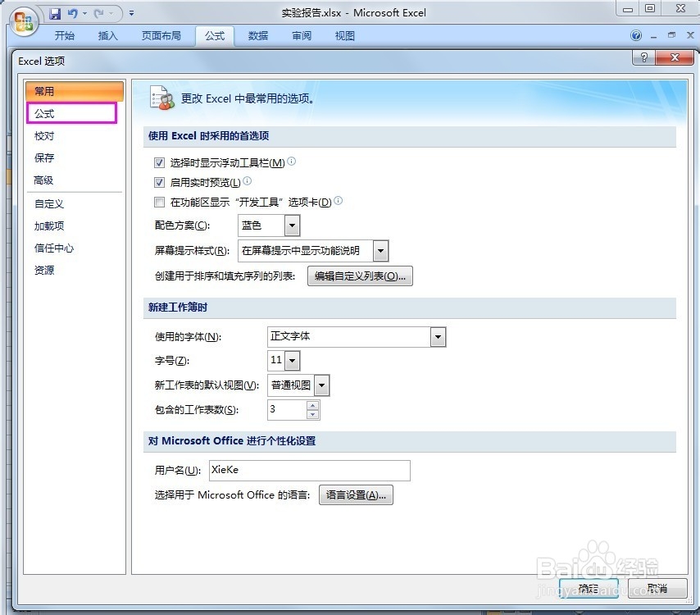Select 自定义 in options sidebar
This screenshot has height=615, width=700.
[75, 203]
